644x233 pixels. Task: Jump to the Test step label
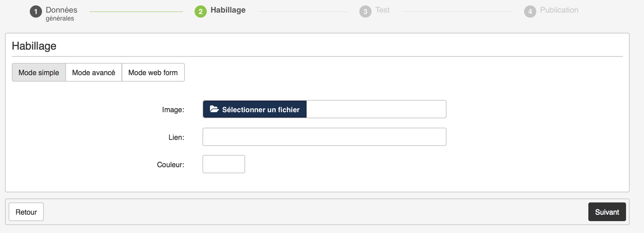tap(382, 10)
